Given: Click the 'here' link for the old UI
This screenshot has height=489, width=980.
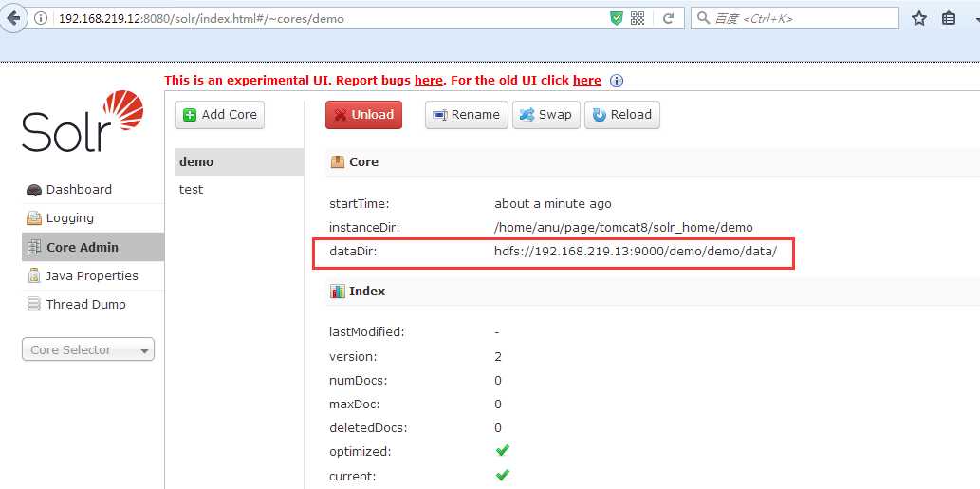Looking at the screenshot, I should click(x=587, y=81).
